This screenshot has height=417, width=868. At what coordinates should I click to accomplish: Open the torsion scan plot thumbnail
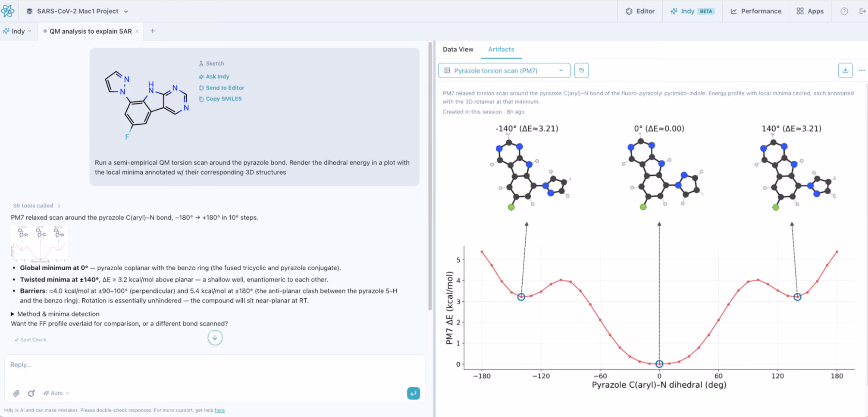click(x=39, y=244)
